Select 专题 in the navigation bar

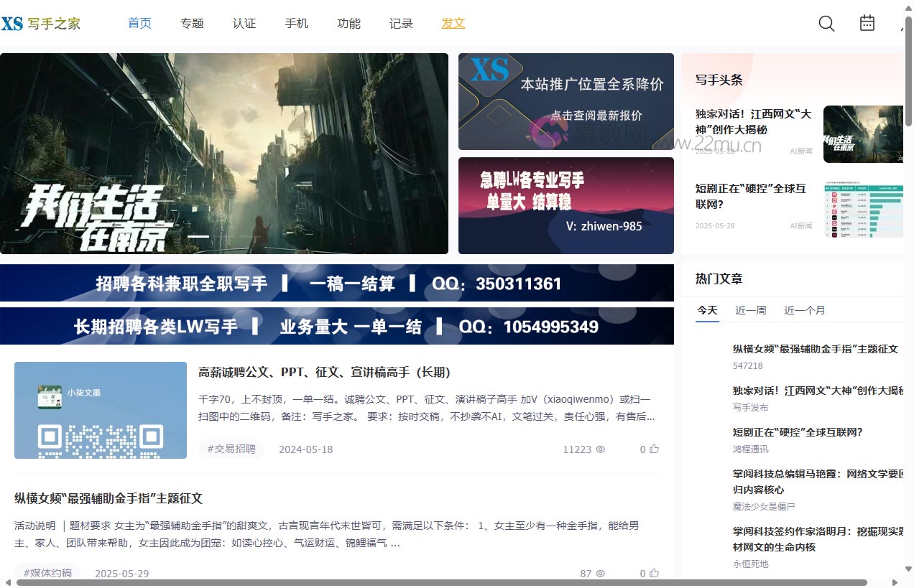click(192, 23)
